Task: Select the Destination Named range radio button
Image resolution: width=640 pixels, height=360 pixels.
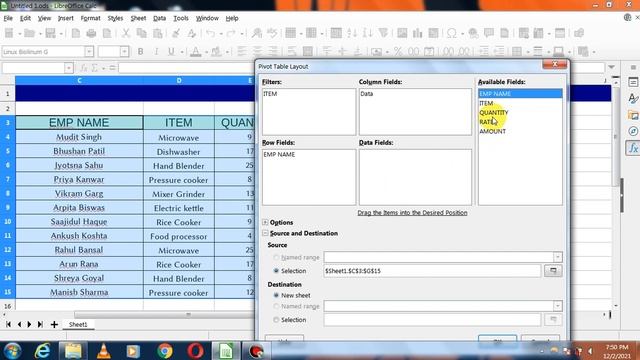Action: click(276, 306)
